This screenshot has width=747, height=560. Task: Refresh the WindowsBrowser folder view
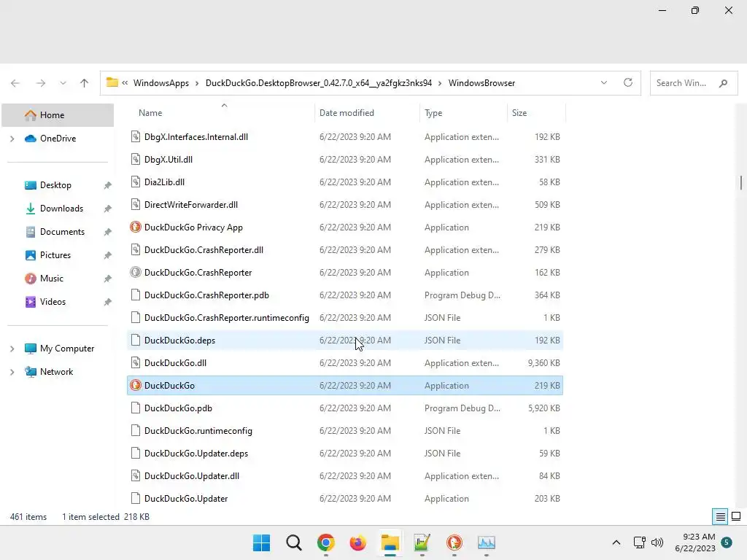click(628, 83)
